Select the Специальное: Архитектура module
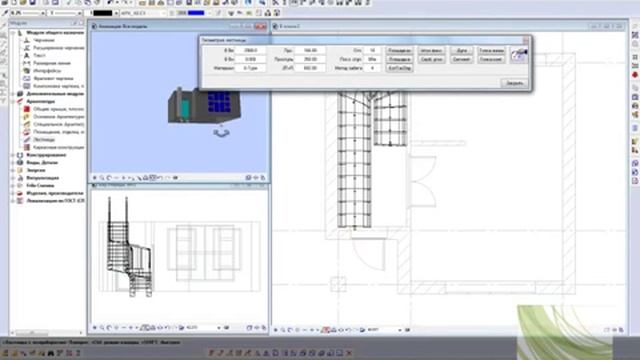This screenshot has height=360, width=640. [58, 124]
